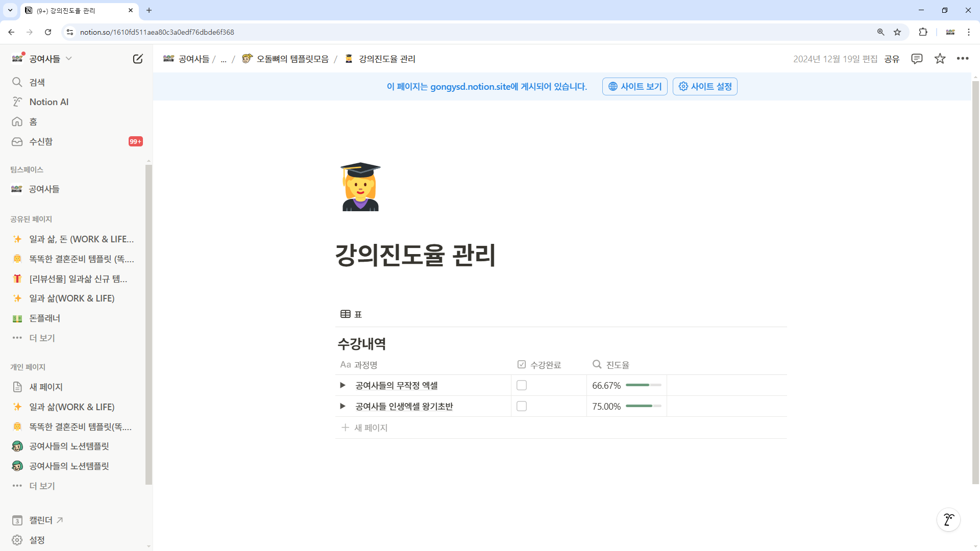Viewport: 980px width, 551px height.
Task: Click the 수신함 inbox icon
Action: click(x=17, y=141)
